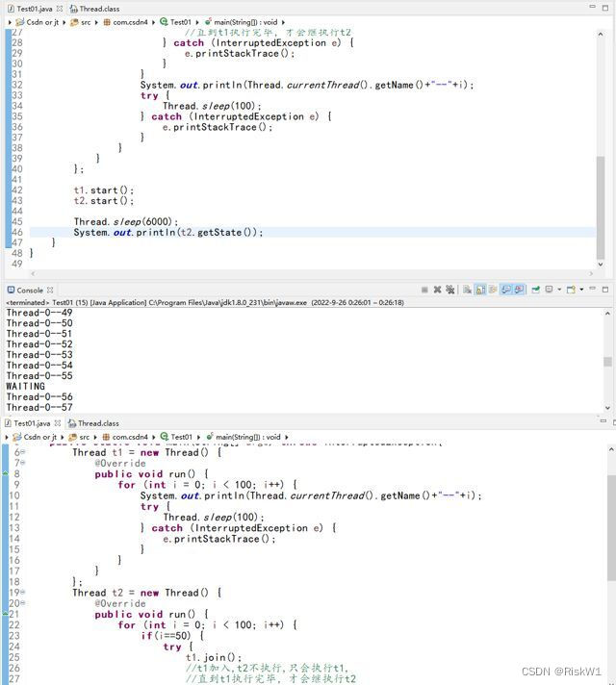The image size is (616, 685).
Task: Collapse code fold at line 6
Action: click(x=23, y=452)
